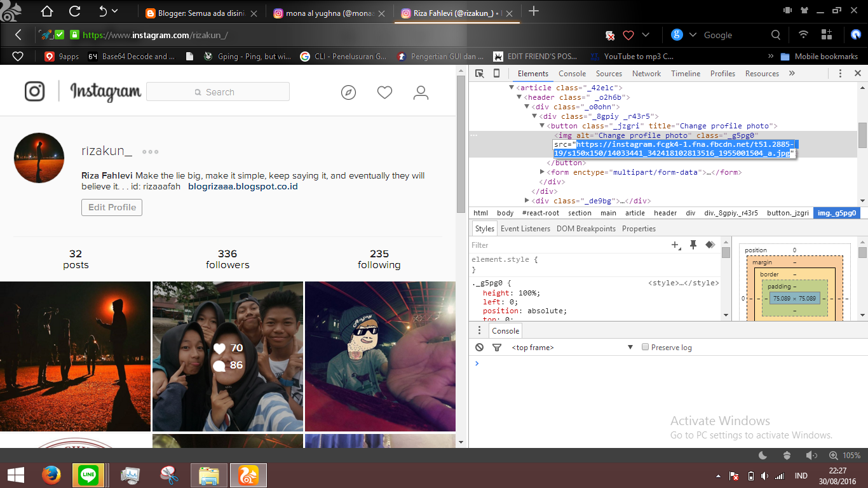Screen dimensions: 868x488
Task: Open the Instagram profile person icon
Action: [x=421, y=93]
